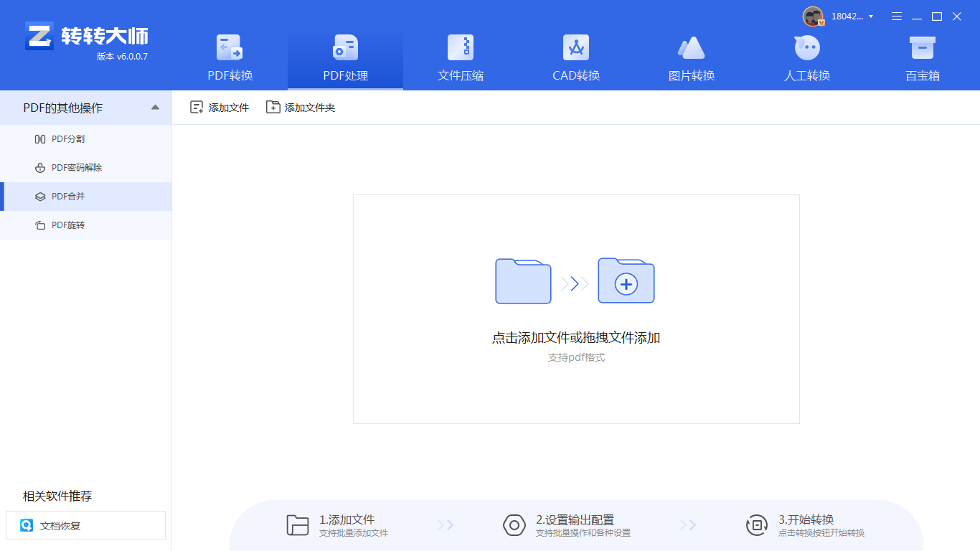Click the folder plus icon in drop area
This screenshot has width=980, height=551.
click(626, 281)
